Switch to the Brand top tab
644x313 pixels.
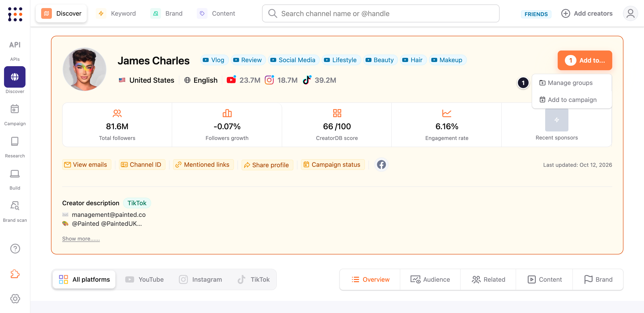tap(167, 13)
